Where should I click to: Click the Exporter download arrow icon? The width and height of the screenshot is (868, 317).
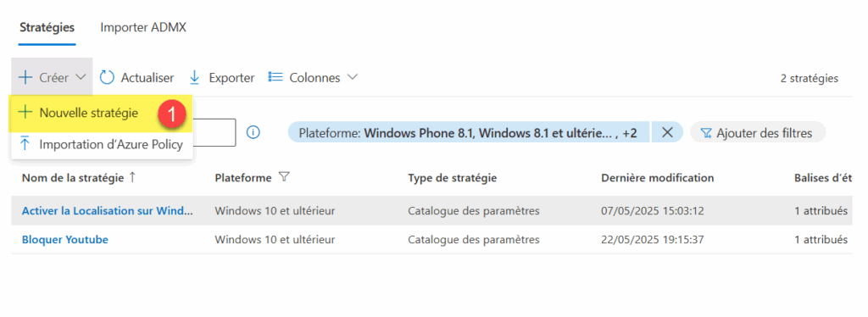tap(194, 77)
